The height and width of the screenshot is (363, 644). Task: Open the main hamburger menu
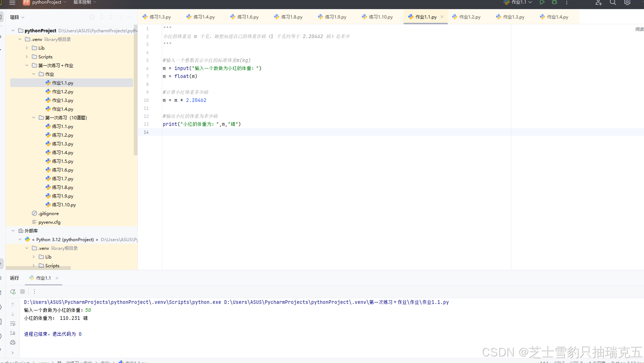coord(12,3)
